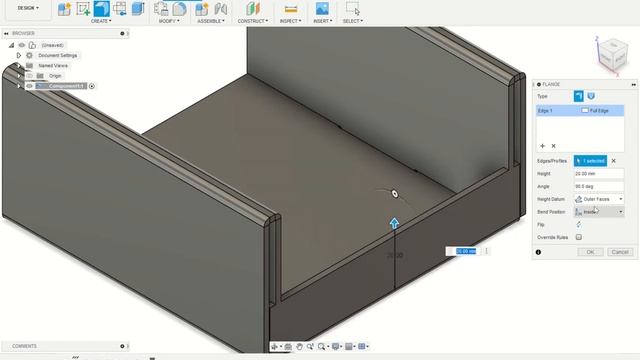Open Display Settings monitor icon
This screenshot has width=640, height=360.
click(336, 347)
